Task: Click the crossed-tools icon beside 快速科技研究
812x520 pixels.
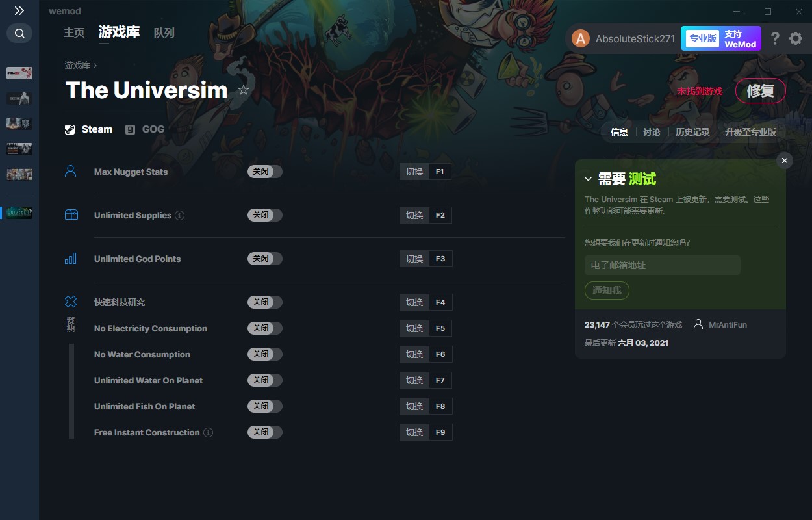Action: [x=71, y=302]
